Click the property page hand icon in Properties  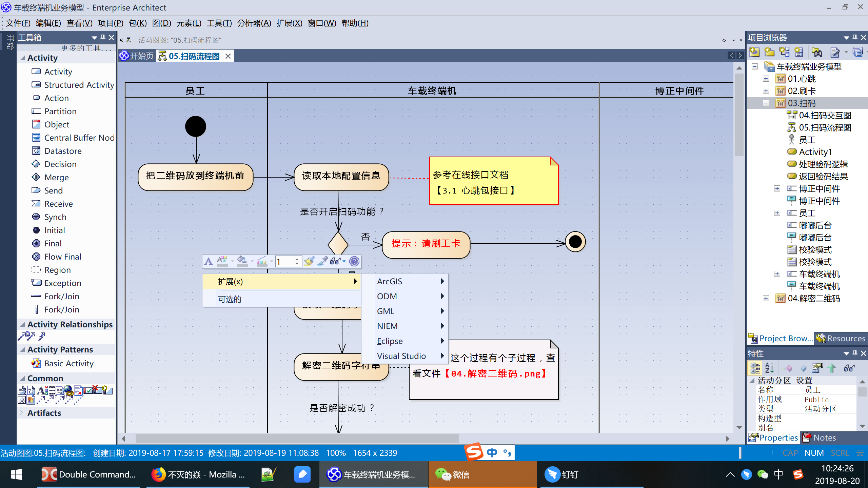[x=817, y=368]
